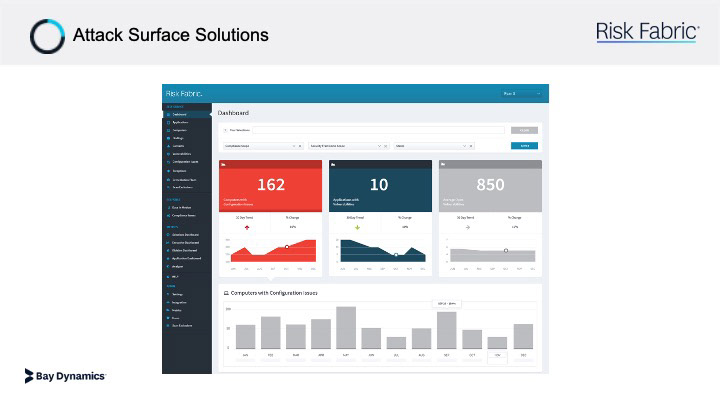Click the green downward trend arrow
720x405 pixels.
pos(357,227)
